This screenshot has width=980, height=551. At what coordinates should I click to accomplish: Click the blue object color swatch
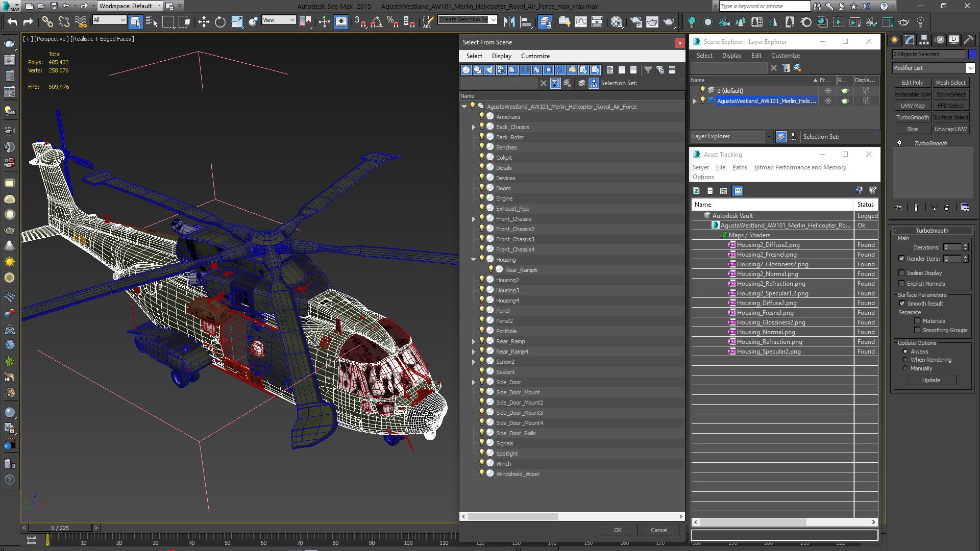tap(972, 54)
